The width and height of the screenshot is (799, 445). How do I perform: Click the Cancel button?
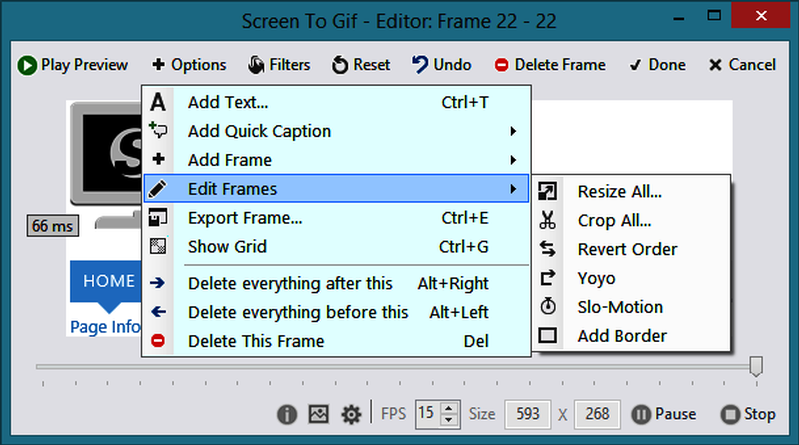(741, 65)
